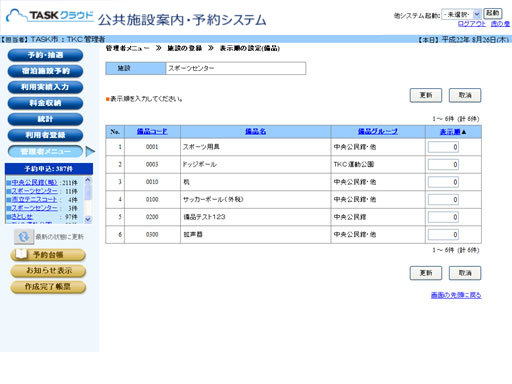Click item code 0001 cell

point(152,147)
